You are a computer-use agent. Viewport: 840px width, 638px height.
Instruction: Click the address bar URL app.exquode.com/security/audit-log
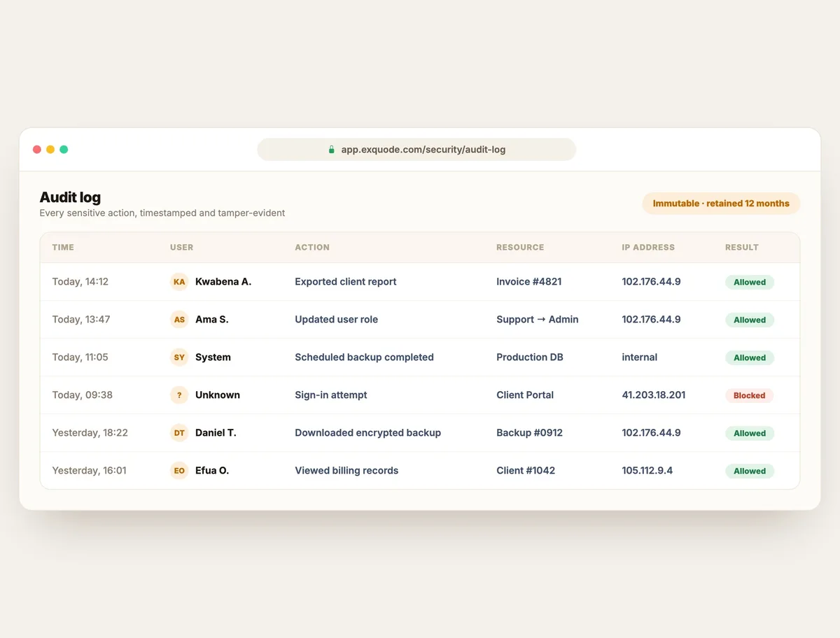[x=423, y=150]
